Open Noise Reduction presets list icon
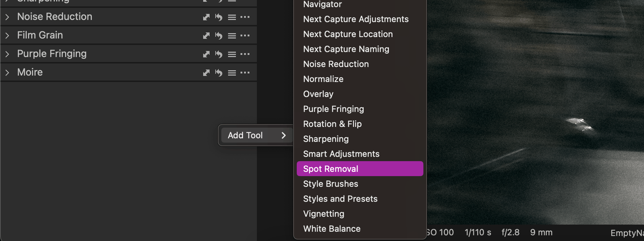This screenshot has width=644, height=241. (232, 17)
